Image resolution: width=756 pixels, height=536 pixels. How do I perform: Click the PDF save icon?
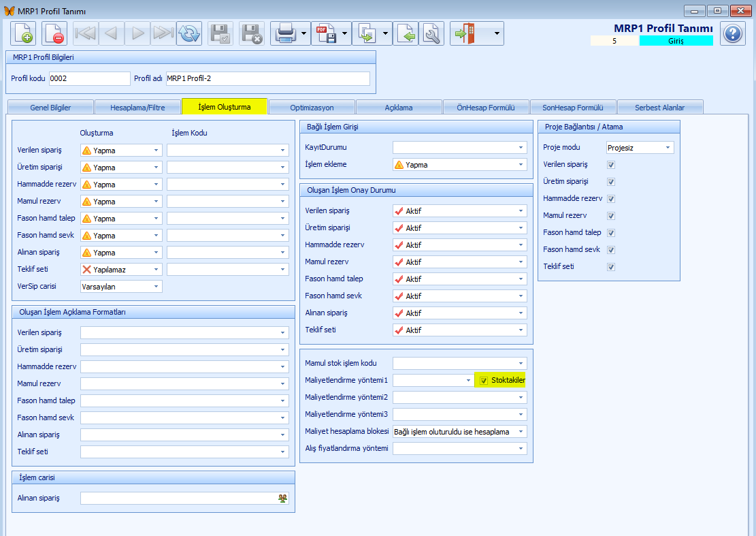(x=325, y=33)
